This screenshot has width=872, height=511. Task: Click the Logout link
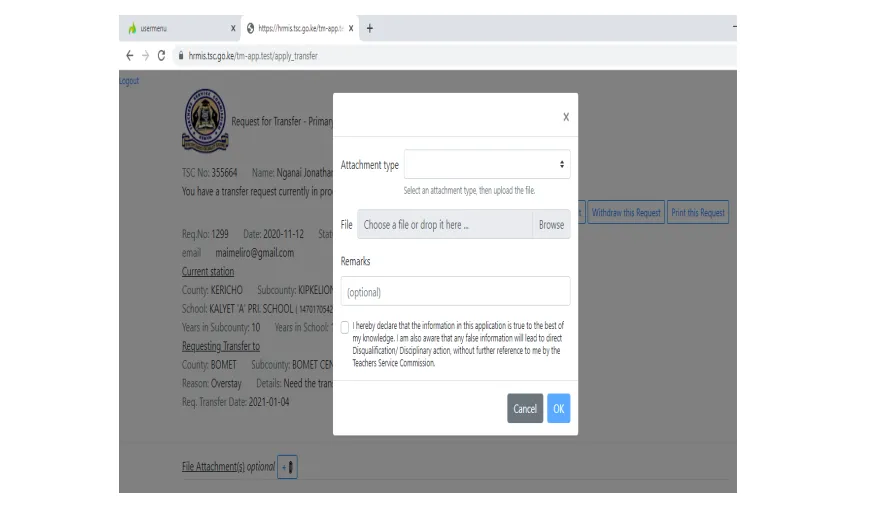129,81
